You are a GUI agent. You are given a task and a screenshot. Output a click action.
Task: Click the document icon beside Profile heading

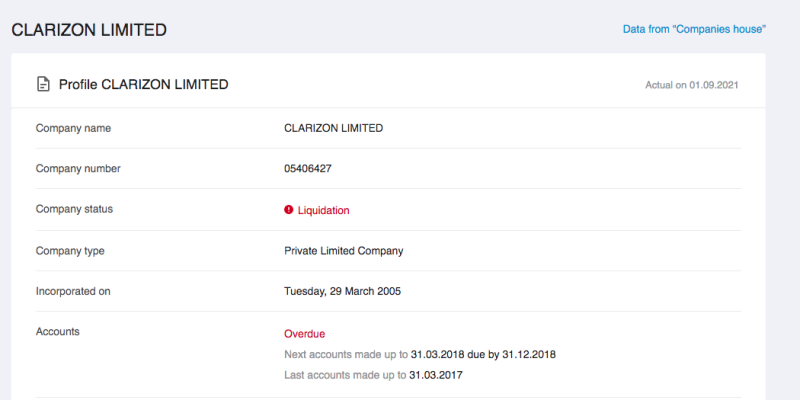[43, 84]
